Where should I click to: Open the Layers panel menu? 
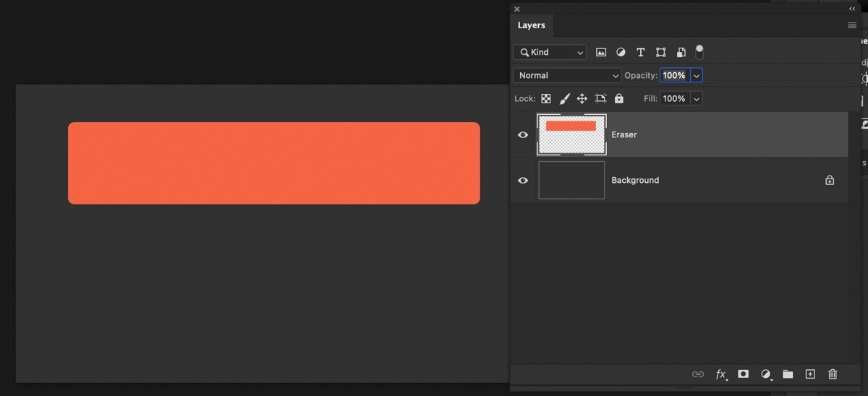point(852,25)
